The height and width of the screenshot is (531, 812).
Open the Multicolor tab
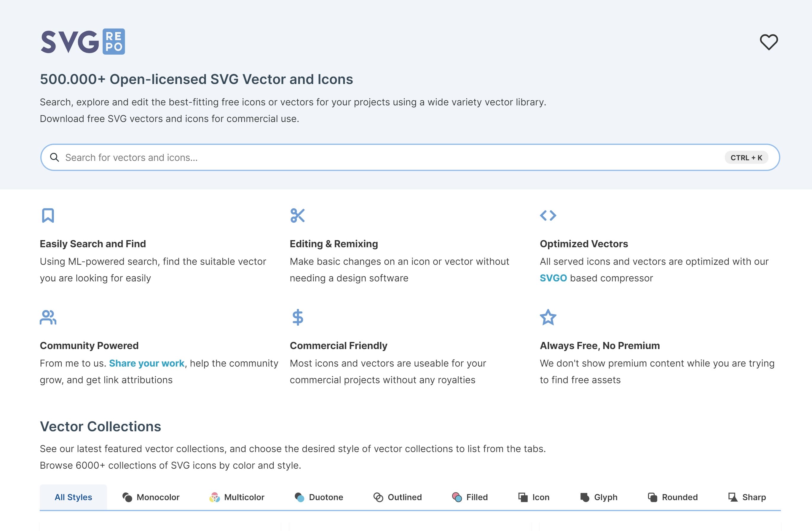237,497
